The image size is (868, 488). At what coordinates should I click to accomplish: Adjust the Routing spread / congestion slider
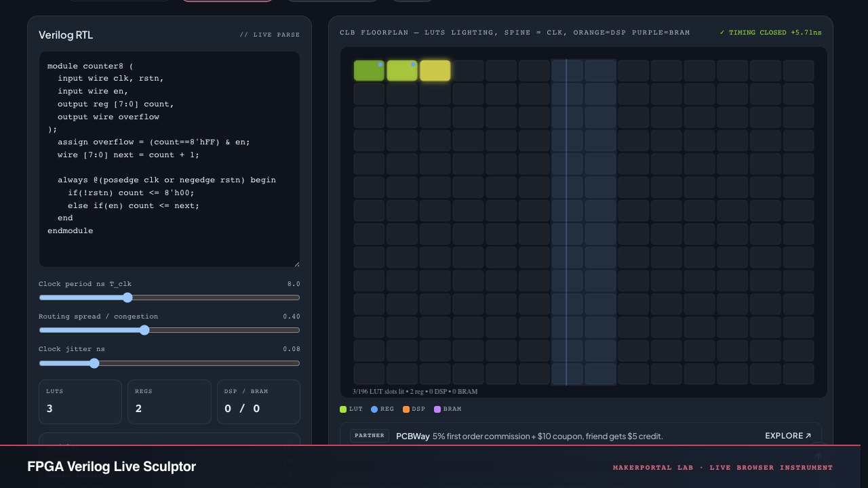click(x=170, y=330)
